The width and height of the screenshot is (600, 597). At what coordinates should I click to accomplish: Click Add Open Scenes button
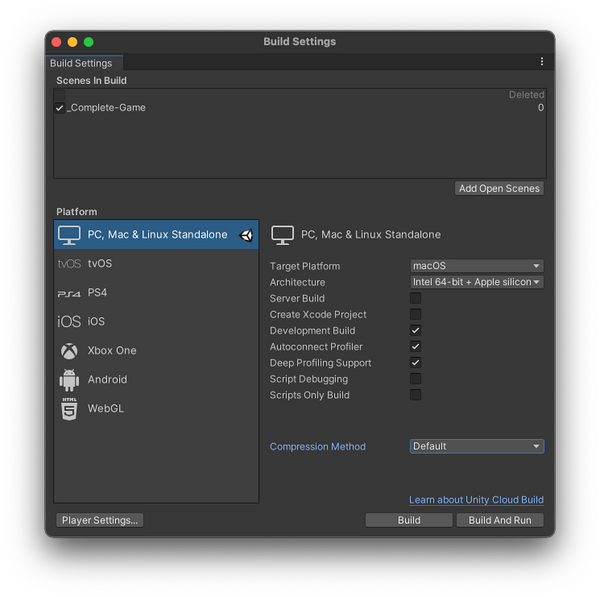(499, 189)
